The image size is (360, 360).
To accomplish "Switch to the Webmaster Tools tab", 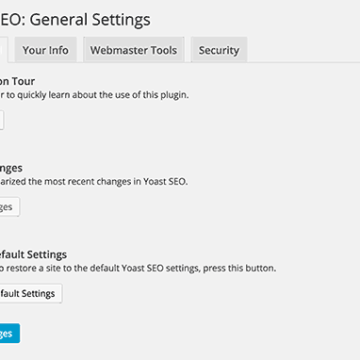I will 134,50.
